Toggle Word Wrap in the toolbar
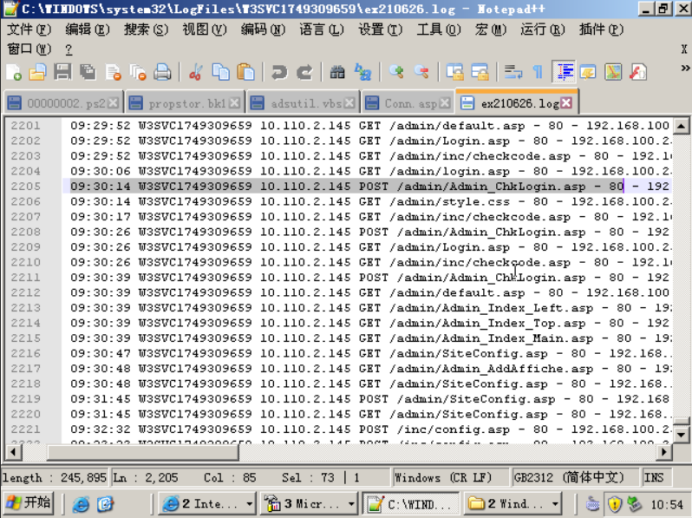Image resolution: width=692 pixels, height=518 pixels. [513, 72]
